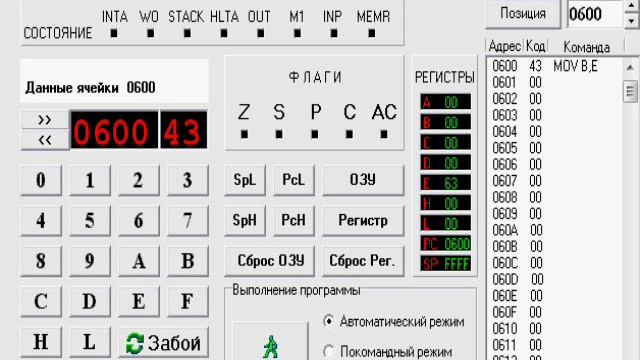Reset memory with Сброс ОЗУ
The width and height of the screenshot is (640, 360).
[269, 261]
